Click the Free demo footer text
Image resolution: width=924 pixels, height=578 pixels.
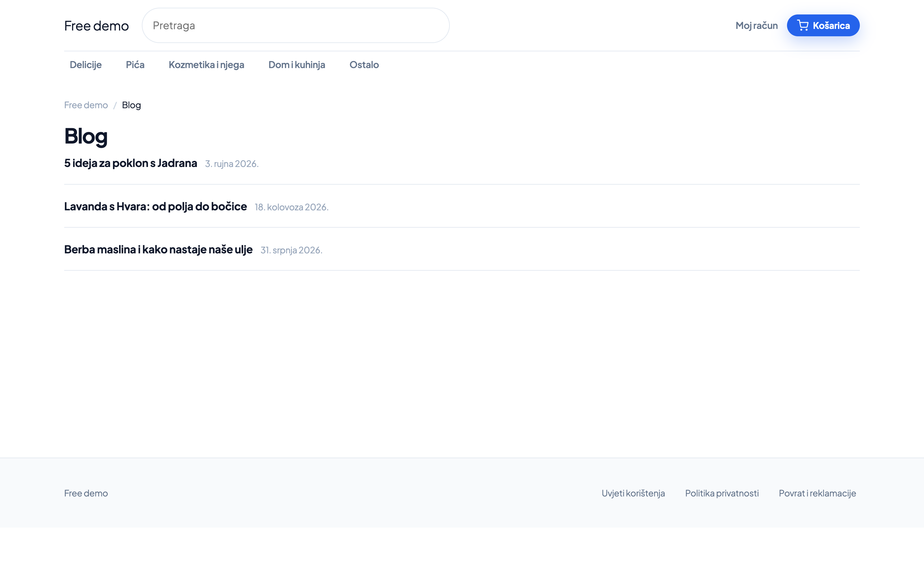click(x=86, y=493)
